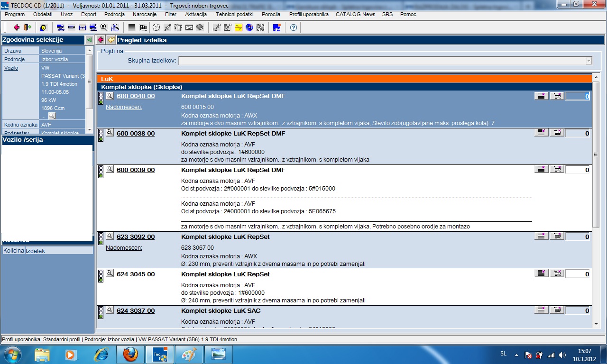Click the yellow waveform toolbar icon

pyautogui.click(x=239, y=27)
